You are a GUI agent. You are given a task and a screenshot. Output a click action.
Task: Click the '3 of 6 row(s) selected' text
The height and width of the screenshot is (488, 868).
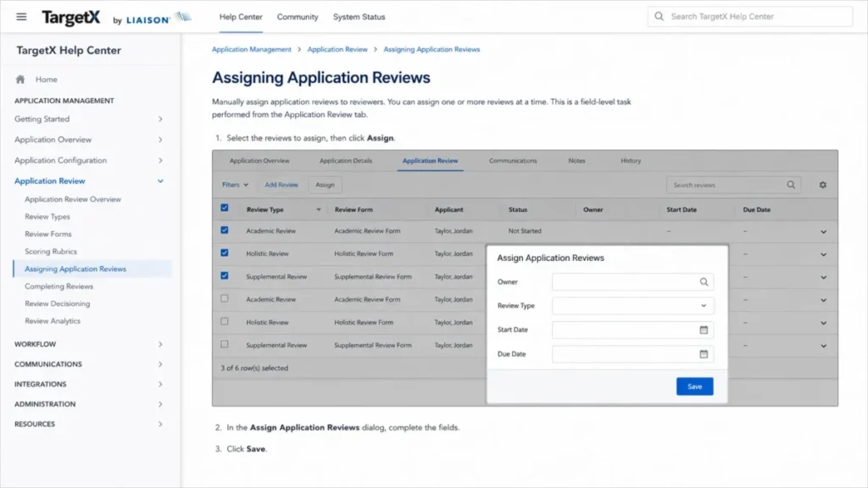254,368
